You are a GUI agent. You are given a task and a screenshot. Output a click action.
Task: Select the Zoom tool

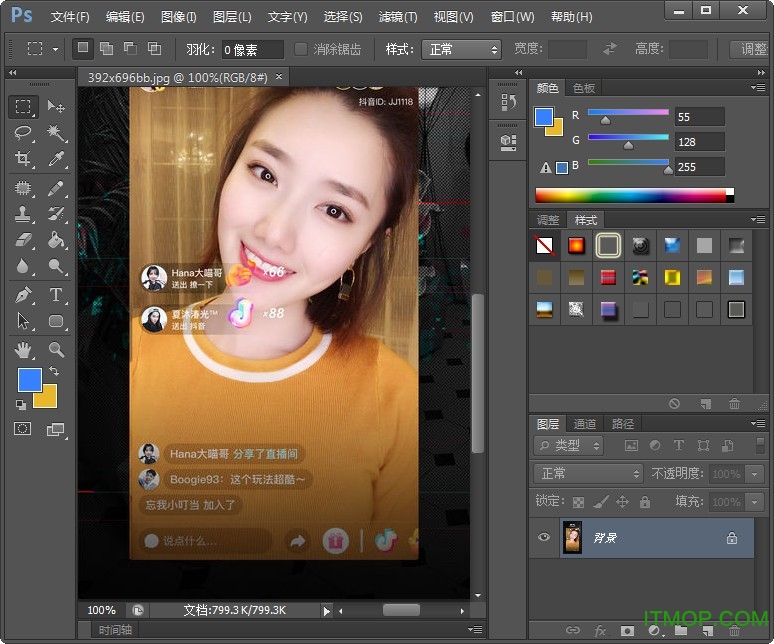(x=56, y=350)
